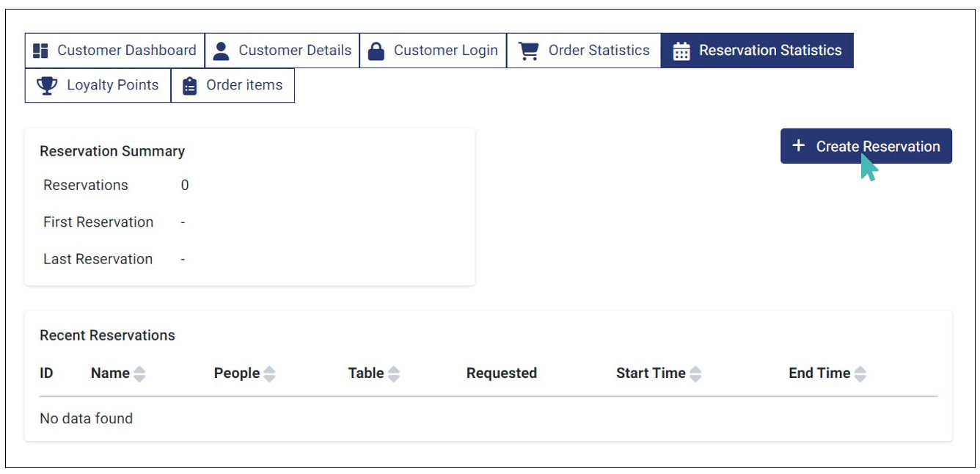Sort reservations by Start Time arrows
The height and width of the screenshot is (474, 980).
pos(695,373)
